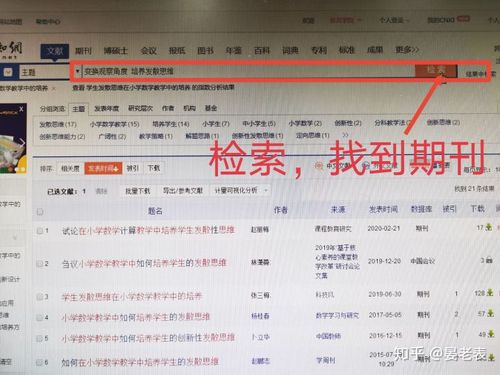
Task: Sort results by 下载 count
Action: pyautogui.click(x=154, y=168)
